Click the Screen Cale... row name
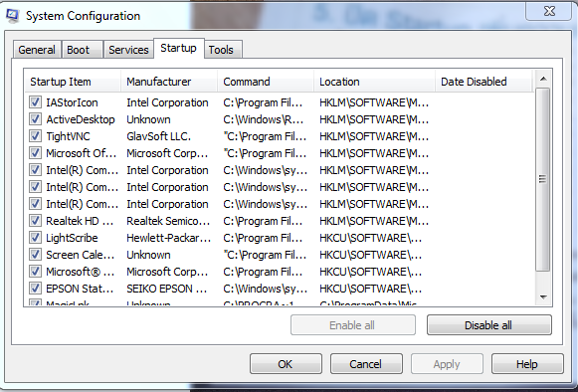This screenshot has width=578, height=392. 81,255
